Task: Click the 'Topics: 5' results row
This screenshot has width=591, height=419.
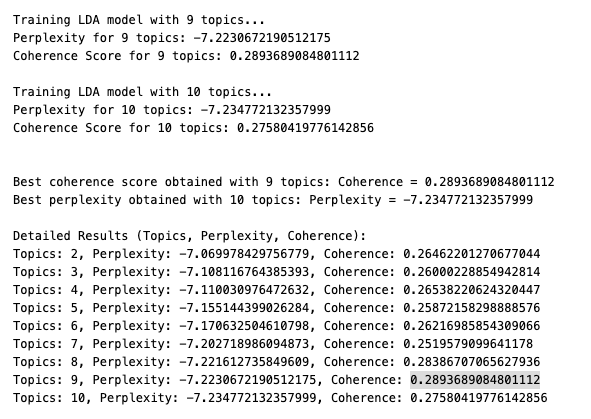Action: tap(277, 308)
